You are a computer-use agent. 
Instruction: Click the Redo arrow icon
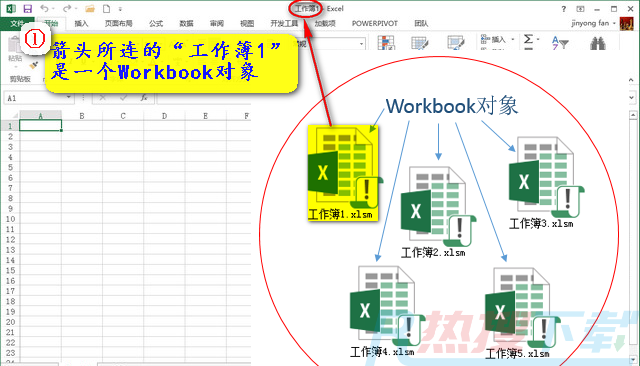coord(67,9)
